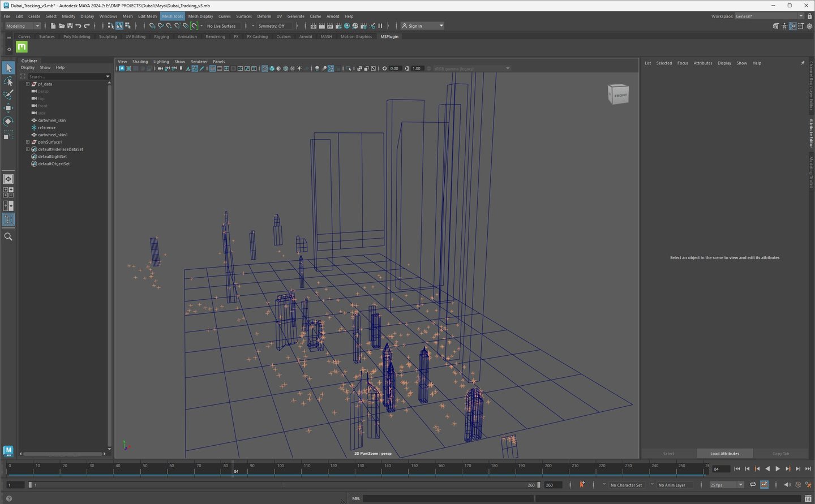
Task: Toggle playback looping button
Action: 753,485
